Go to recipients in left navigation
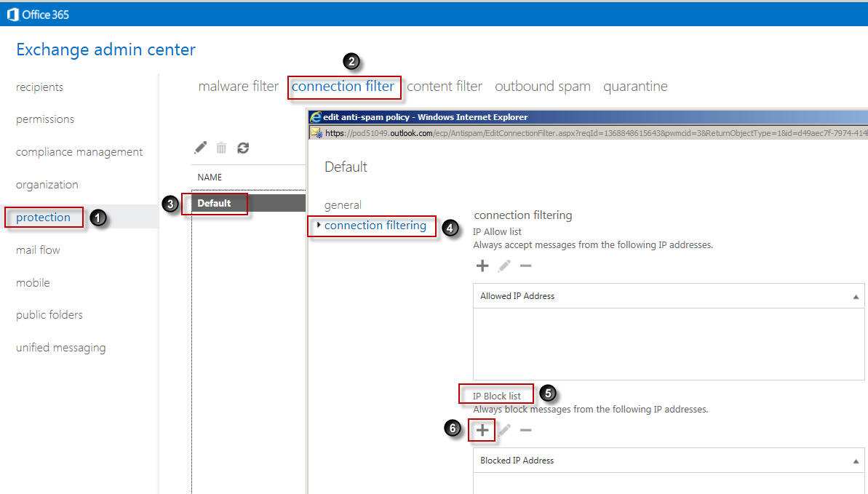Viewport: 868px width, 494px height. pos(39,87)
